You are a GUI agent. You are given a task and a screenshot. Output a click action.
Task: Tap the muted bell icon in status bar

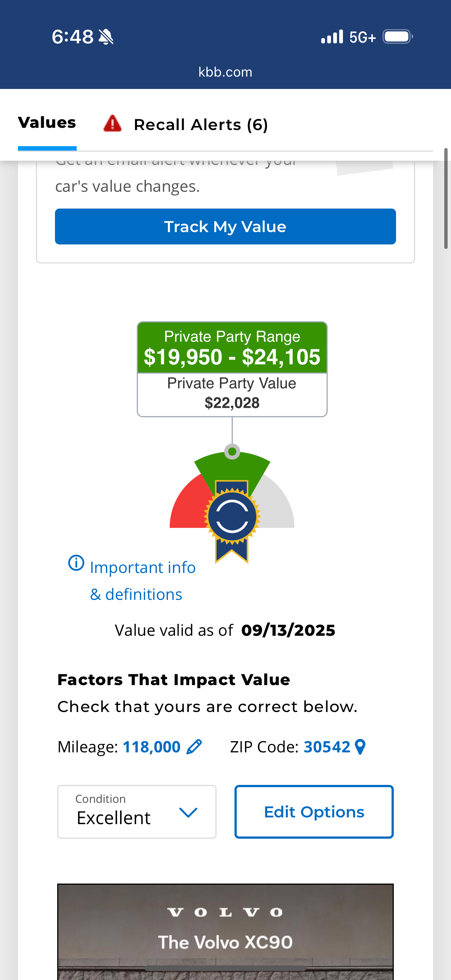pyautogui.click(x=106, y=37)
